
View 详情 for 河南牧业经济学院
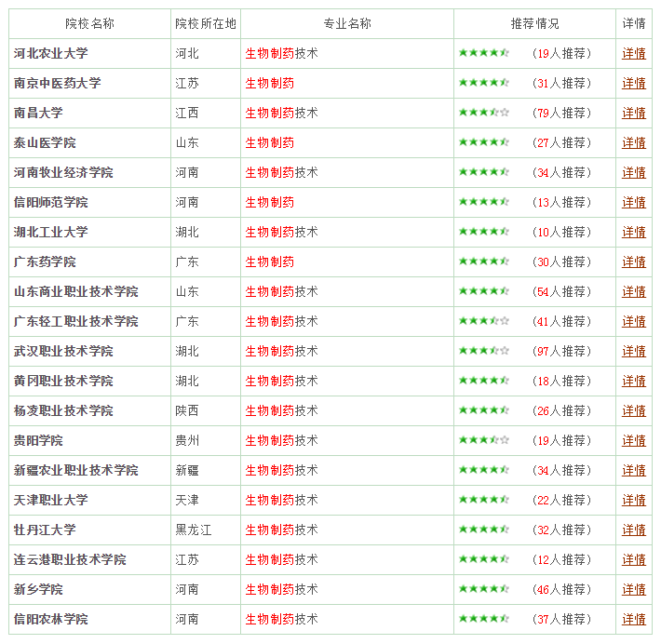click(x=634, y=173)
